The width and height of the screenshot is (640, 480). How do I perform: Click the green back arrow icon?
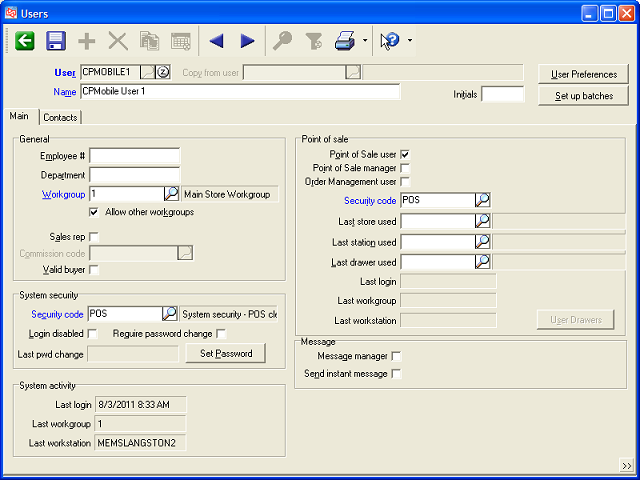[25, 41]
